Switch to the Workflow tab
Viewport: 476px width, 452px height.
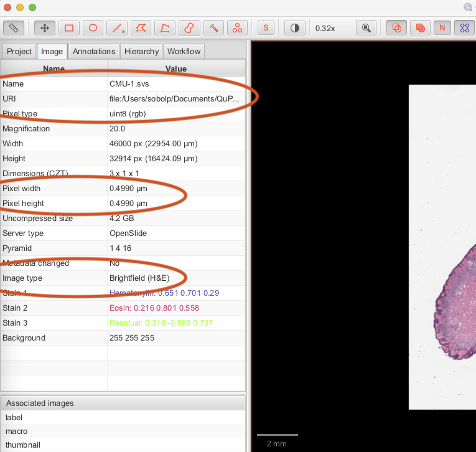pos(184,51)
